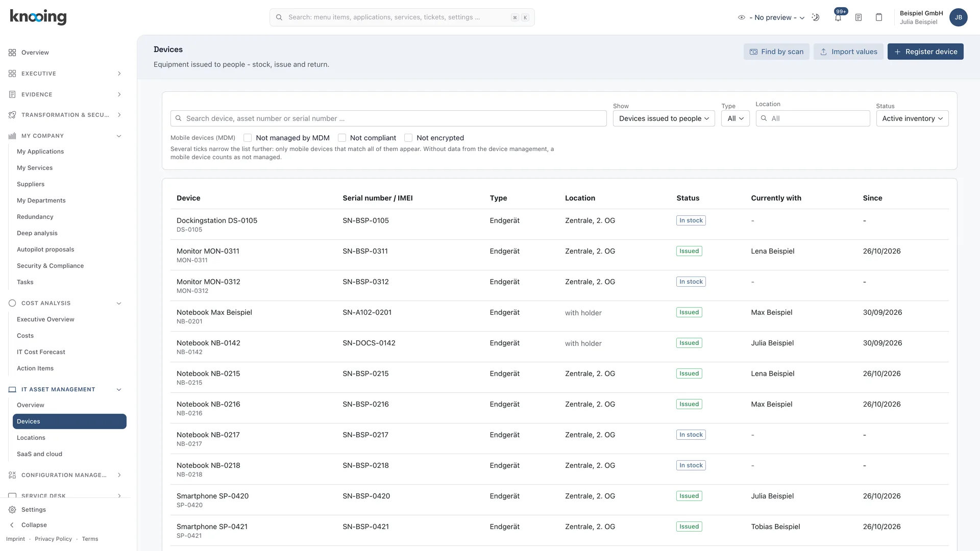980x551 pixels.
Task: Tick the Not managed by MDM checkbox
Action: pyautogui.click(x=248, y=138)
